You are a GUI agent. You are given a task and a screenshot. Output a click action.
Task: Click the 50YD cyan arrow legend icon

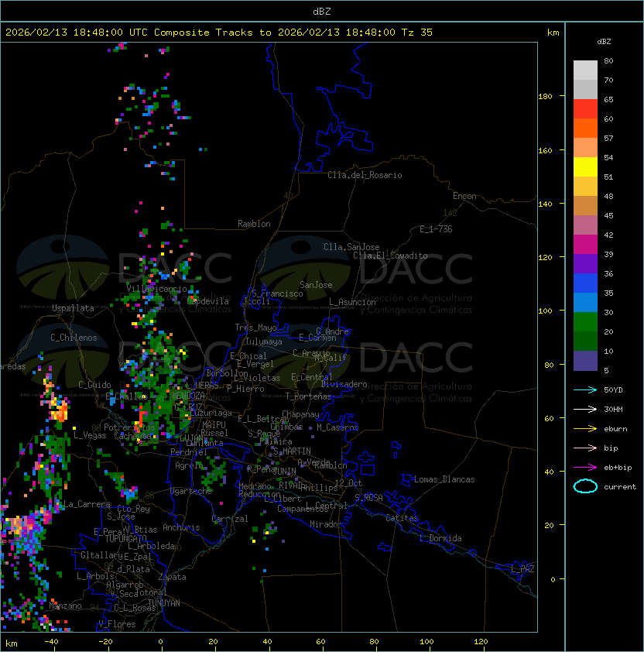pyautogui.click(x=585, y=389)
